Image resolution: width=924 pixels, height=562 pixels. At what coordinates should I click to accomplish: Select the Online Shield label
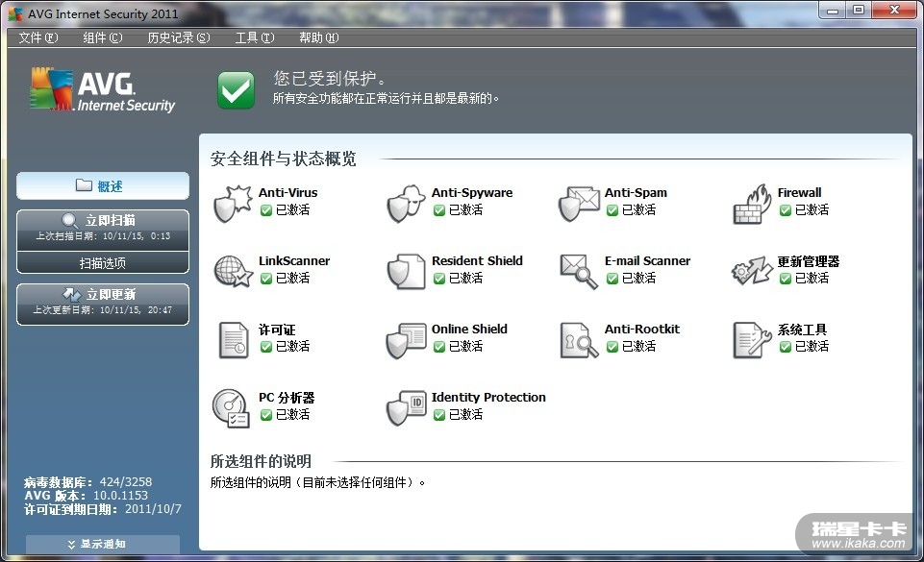(x=469, y=329)
